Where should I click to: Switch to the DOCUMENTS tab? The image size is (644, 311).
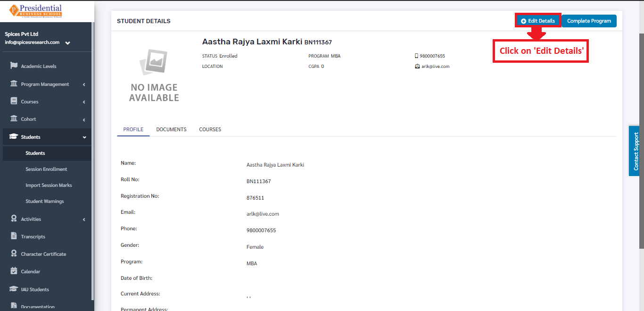tap(171, 129)
